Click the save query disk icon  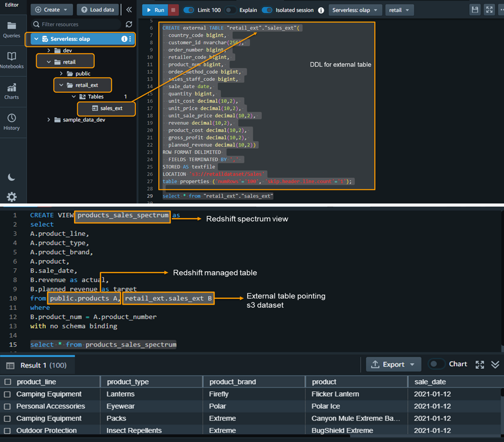pyautogui.click(x=475, y=10)
